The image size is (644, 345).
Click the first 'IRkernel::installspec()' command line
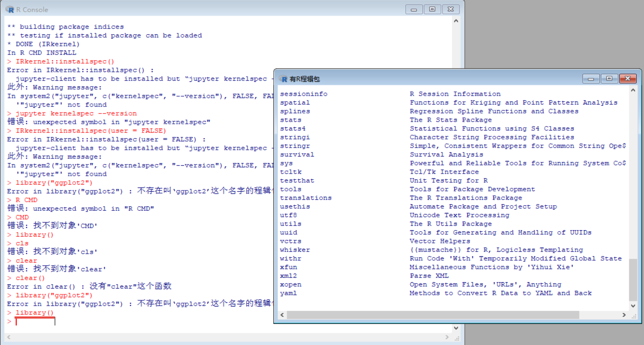[61, 61]
